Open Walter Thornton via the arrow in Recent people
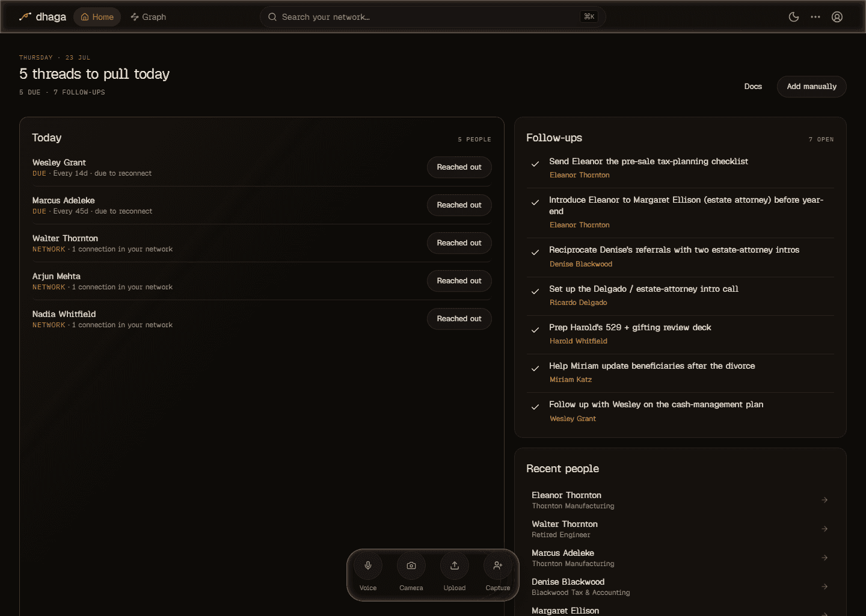 (825, 529)
